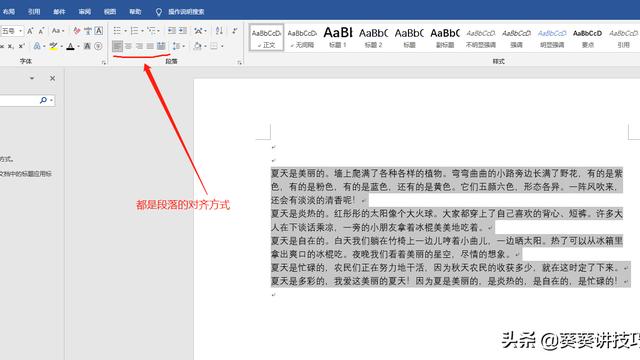Apply subscript formatting

(x=10, y=46)
